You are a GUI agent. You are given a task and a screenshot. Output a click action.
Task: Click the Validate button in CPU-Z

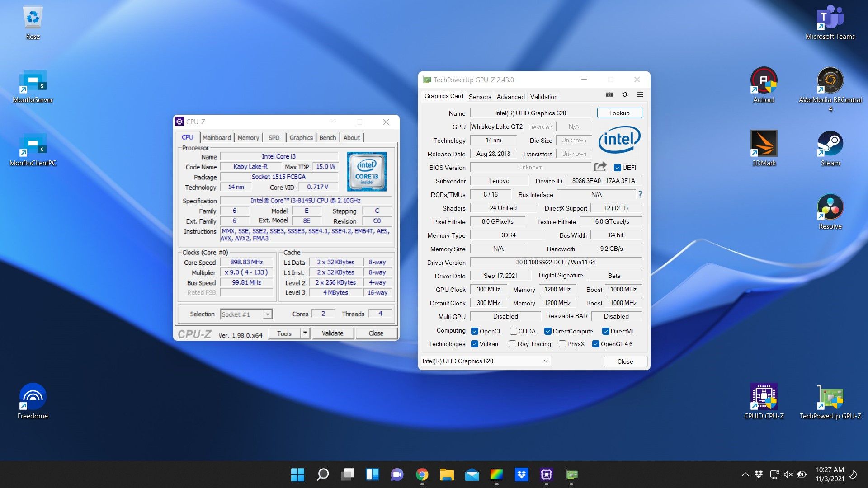click(332, 333)
